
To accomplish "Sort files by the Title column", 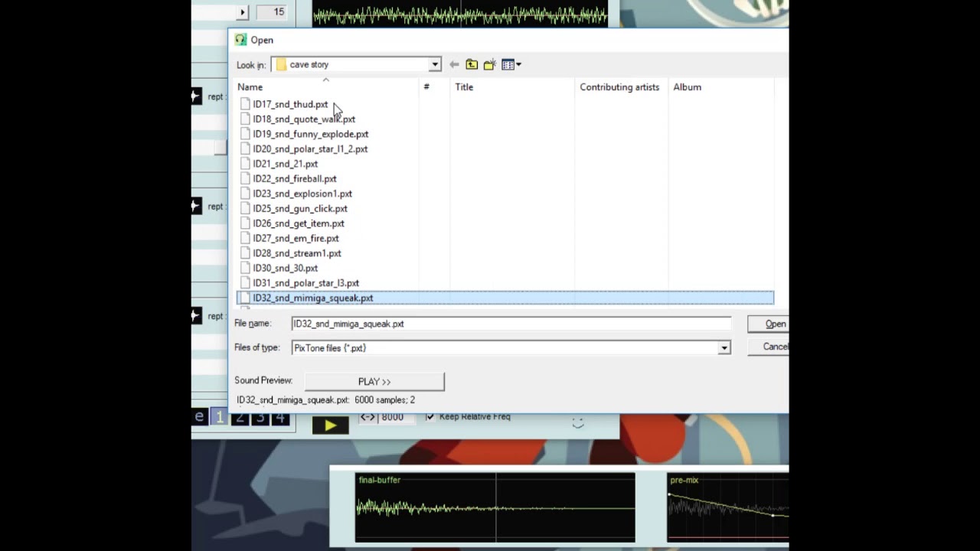I will [464, 87].
